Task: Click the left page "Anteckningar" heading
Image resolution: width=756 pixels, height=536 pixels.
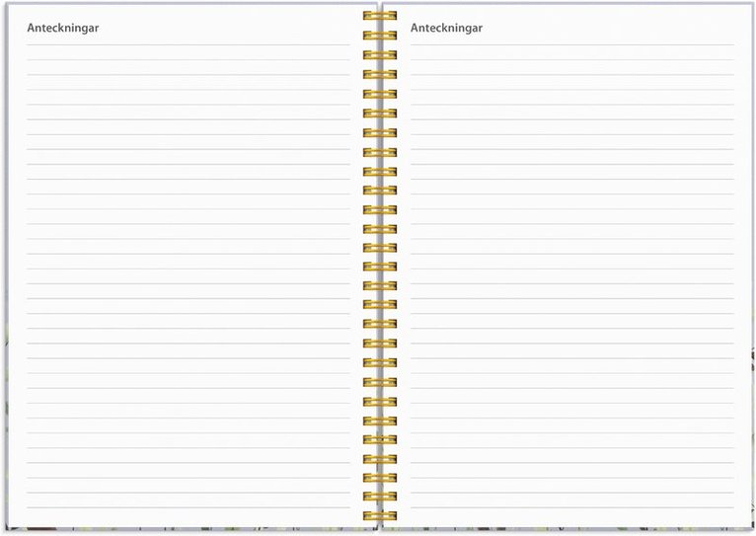Action: pos(63,29)
